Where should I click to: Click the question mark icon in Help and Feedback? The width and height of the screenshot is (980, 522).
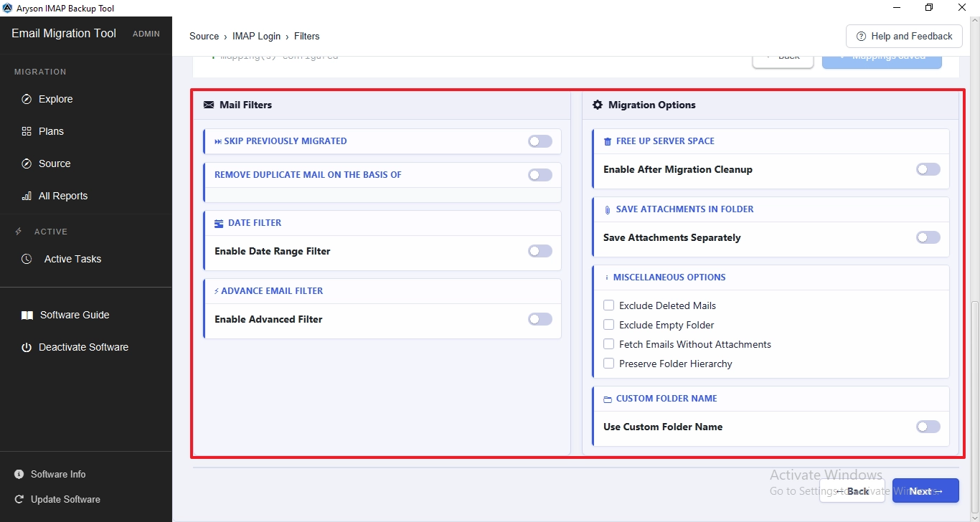(861, 37)
